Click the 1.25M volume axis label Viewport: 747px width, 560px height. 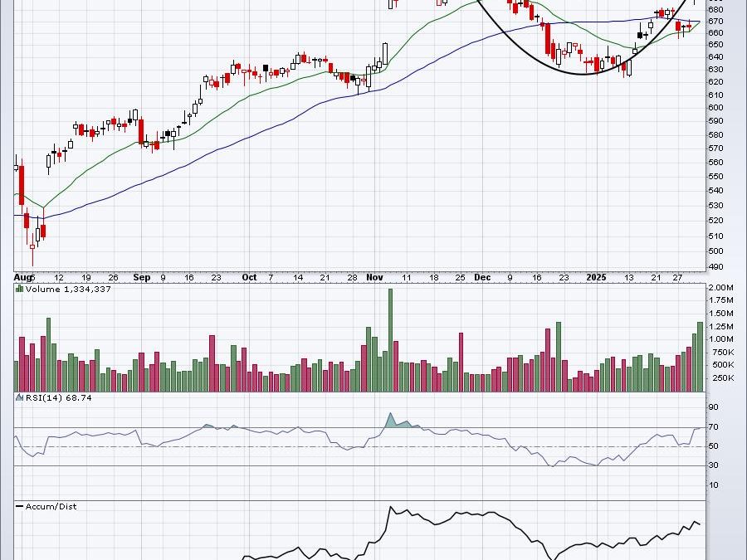720,327
